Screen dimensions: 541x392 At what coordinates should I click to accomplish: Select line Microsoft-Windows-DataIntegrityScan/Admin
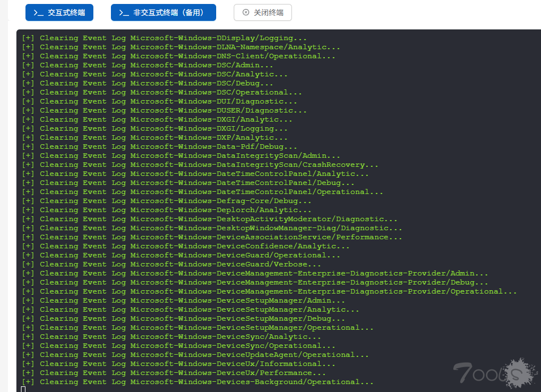tap(181, 156)
